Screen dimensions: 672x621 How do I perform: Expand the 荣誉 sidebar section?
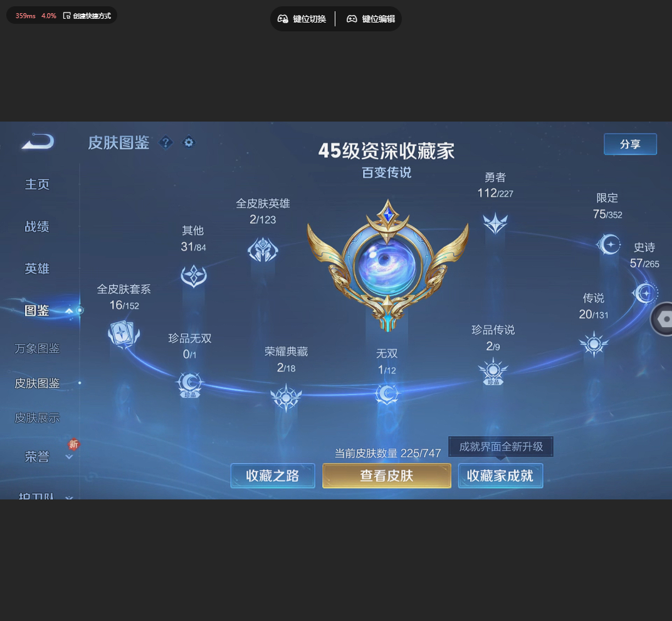(69, 457)
